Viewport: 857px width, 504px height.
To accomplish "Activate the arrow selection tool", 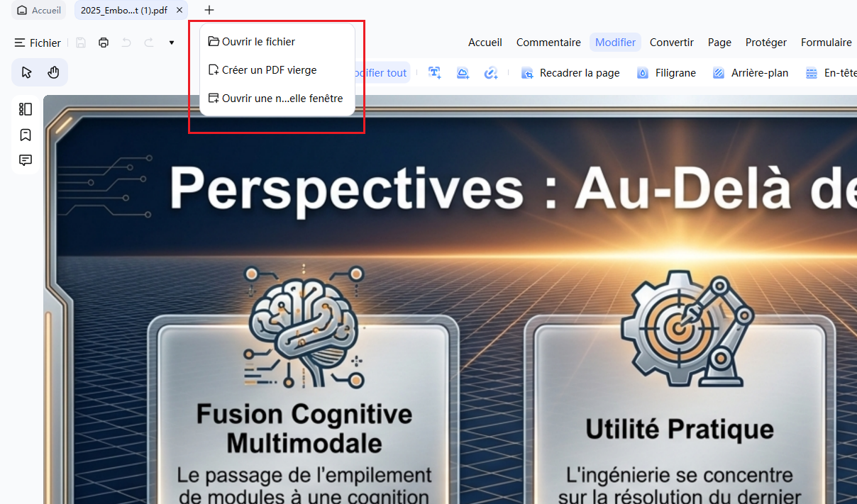I will [27, 72].
